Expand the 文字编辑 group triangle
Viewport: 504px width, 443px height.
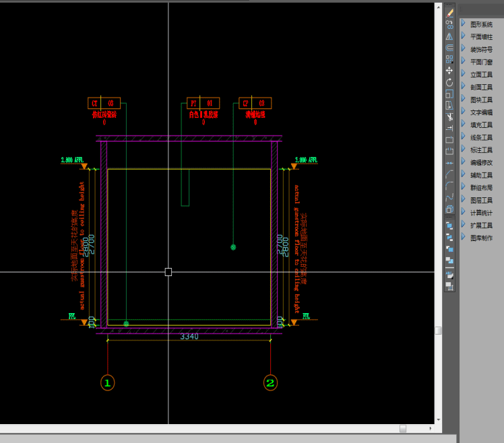coord(463,111)
